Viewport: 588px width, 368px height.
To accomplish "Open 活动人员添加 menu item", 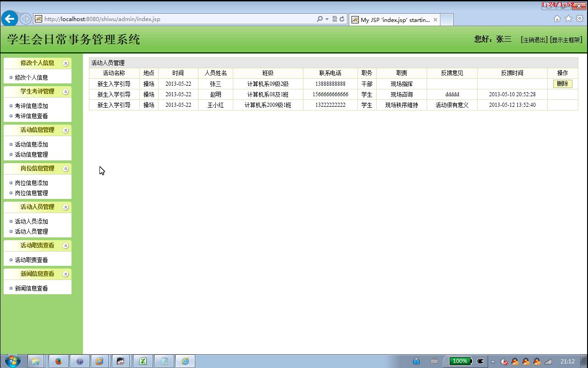I will click(x=31, y=221).
